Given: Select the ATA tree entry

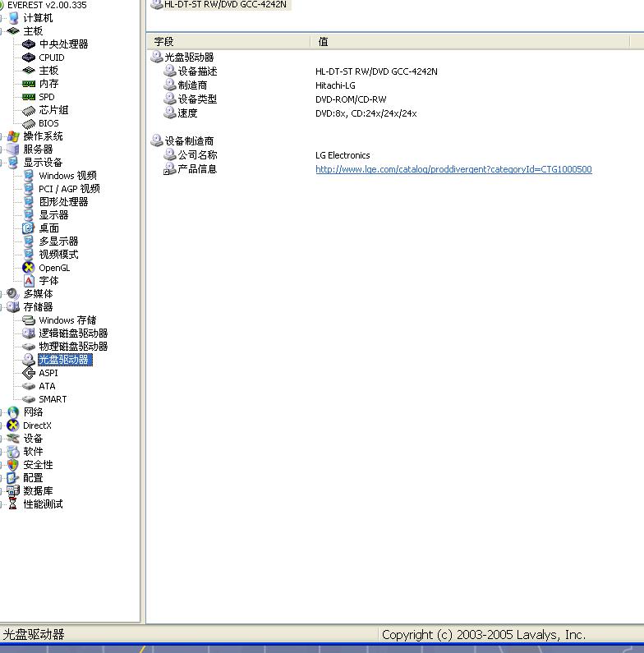Looking at the screenshot, I should 47,386.
